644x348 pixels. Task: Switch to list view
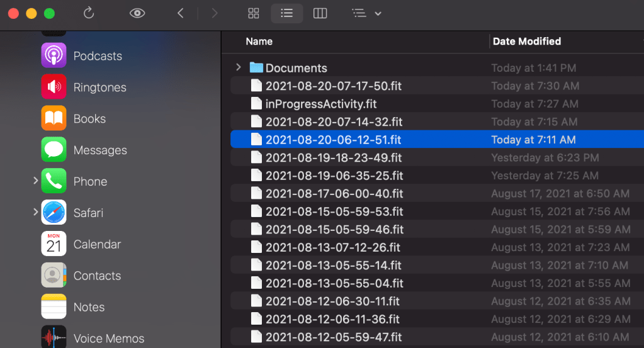point(286,13)
